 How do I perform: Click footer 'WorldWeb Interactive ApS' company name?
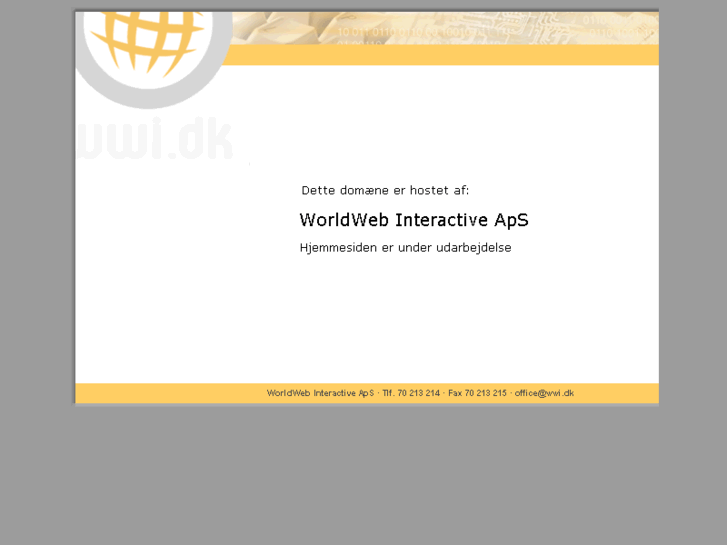320,393
